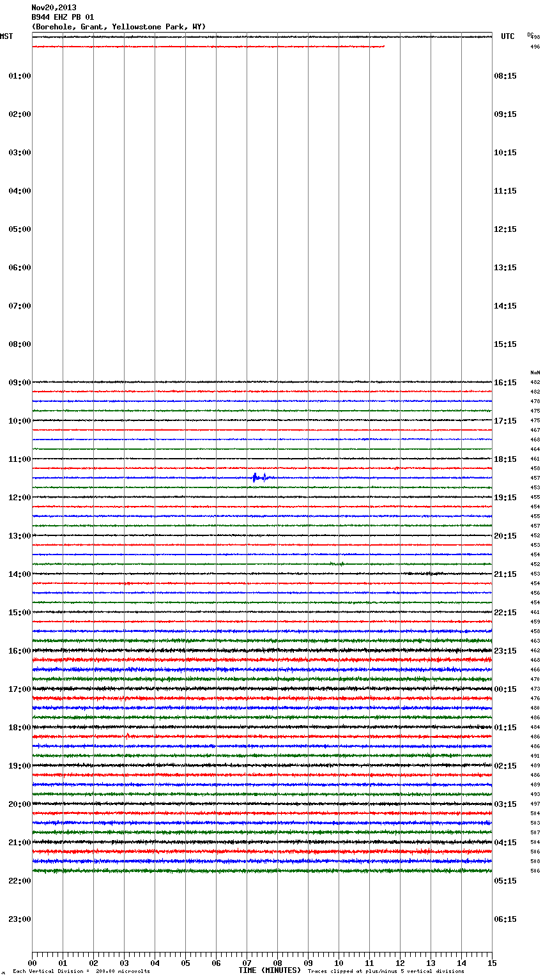Click the UTC timezone label

(508, 36)
